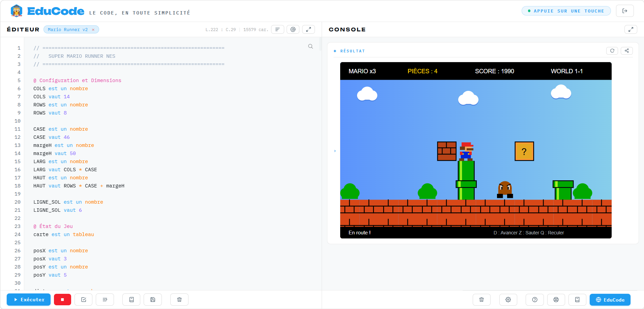Open help with the question mark icon
The width and height of the screenshot is (644, 309).
(535, 300)
